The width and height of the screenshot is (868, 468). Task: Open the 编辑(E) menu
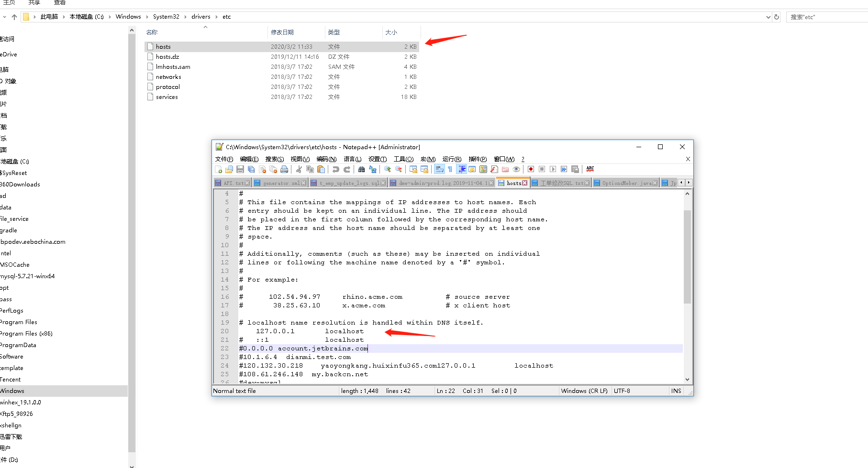coord(249,159)
